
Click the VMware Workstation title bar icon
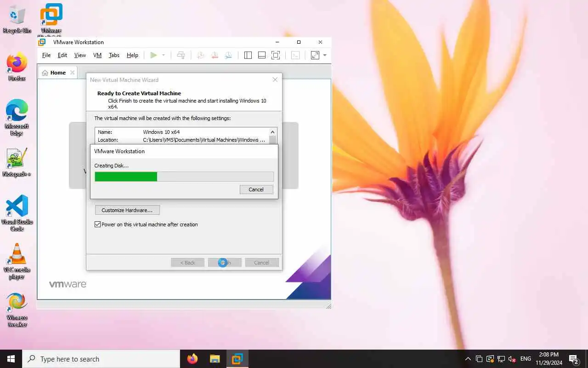[x=42, y=42]
